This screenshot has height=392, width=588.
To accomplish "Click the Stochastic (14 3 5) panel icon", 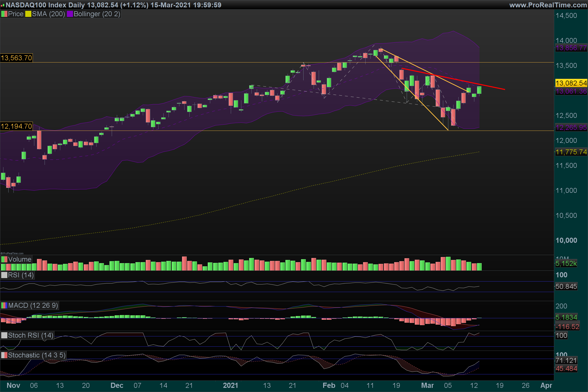I will pyautogui.click(x=4, y=355).
